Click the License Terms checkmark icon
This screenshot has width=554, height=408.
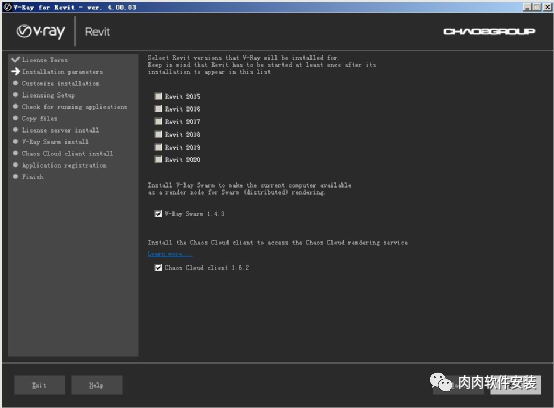(x=15, y=60)
